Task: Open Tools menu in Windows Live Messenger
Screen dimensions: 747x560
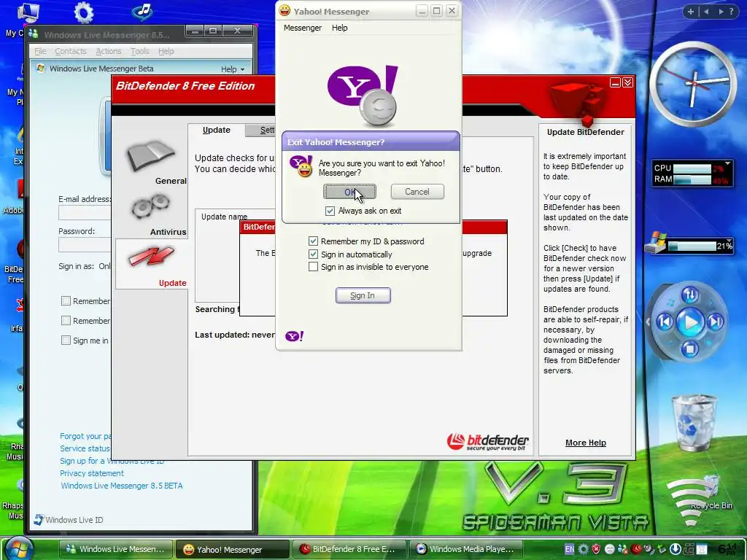Action: (x=139, y=51)
